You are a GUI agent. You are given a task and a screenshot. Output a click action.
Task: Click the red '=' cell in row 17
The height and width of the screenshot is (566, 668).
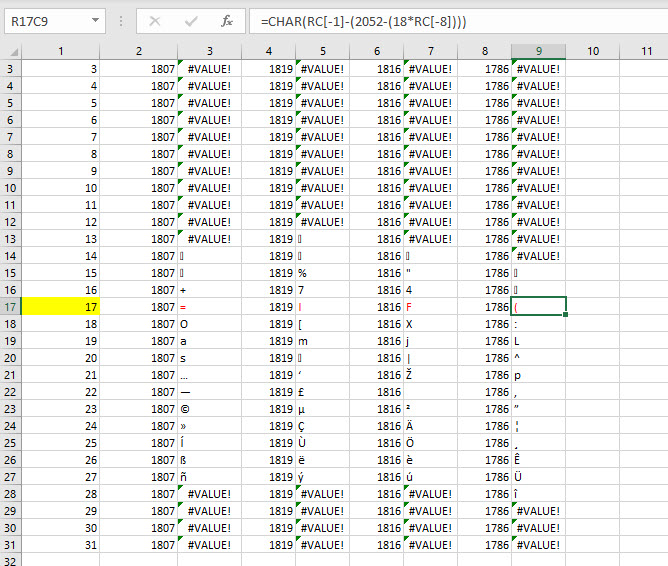click(x=210, y=307)
